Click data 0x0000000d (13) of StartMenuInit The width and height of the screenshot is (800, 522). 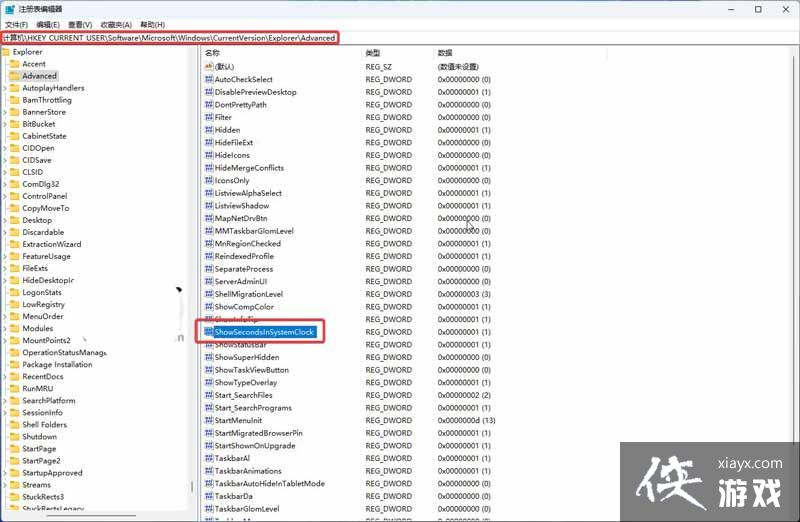(466, 420)
